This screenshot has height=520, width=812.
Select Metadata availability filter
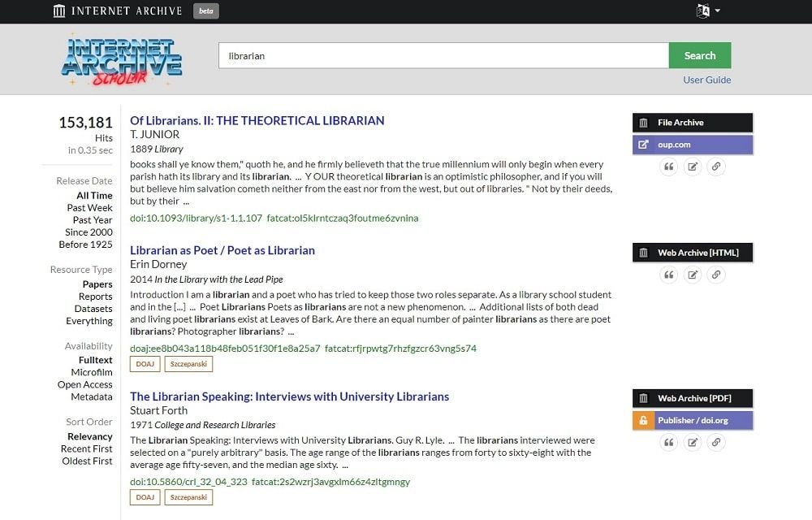92,396
